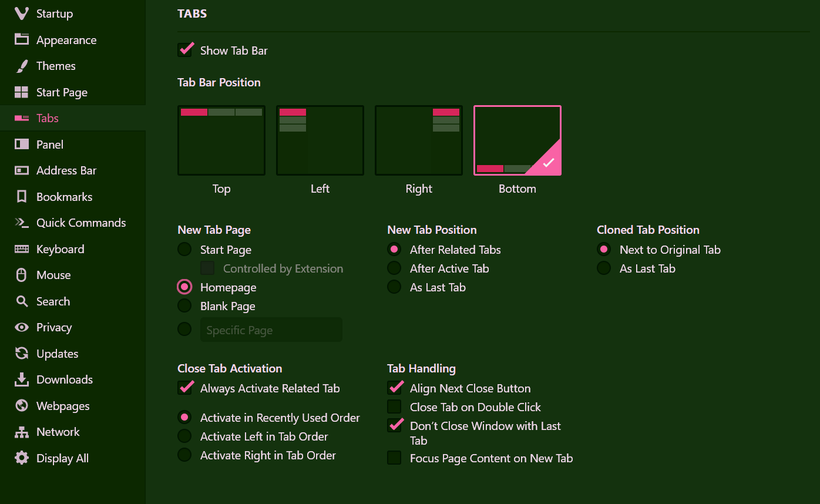Enable Close Tab on Double Click
This screenshot has height=504, width=820.
394,407
